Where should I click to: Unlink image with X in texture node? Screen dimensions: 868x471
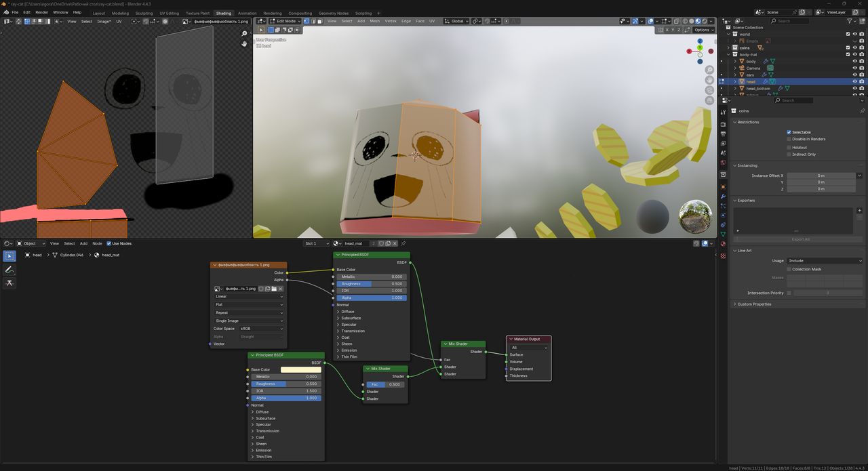281,289
